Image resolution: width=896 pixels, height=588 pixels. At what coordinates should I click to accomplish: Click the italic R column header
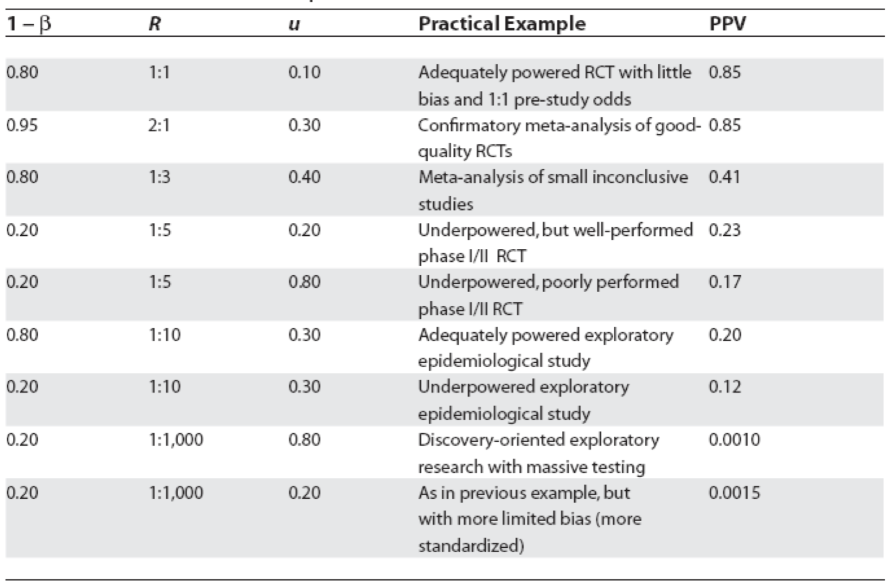pyautogui.click(x=155, y=25)
